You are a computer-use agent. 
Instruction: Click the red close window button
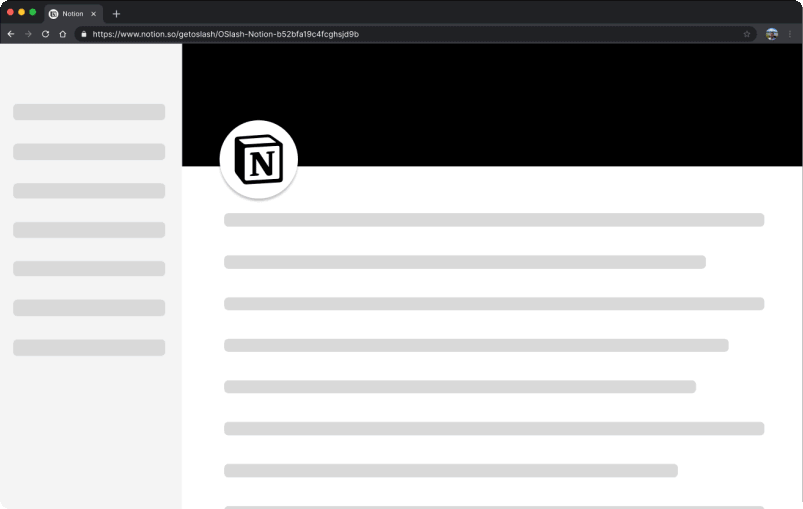coord(10,12)
